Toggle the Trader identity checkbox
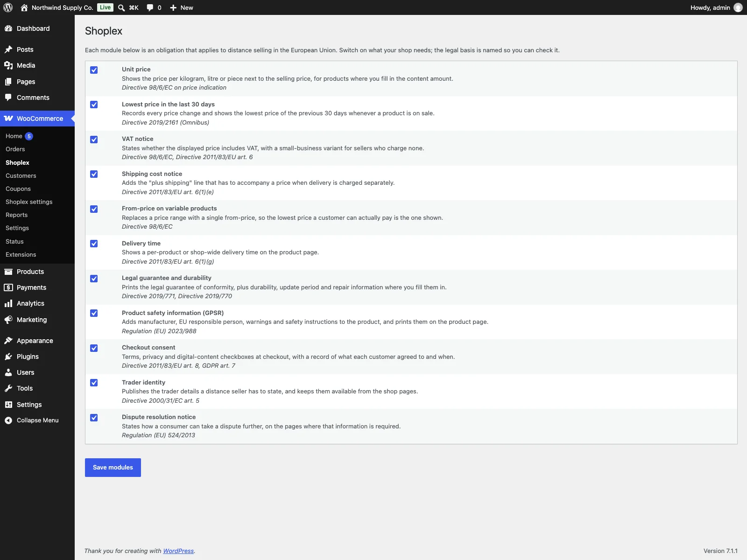This screenshot has height=560, width=747. 94,383
